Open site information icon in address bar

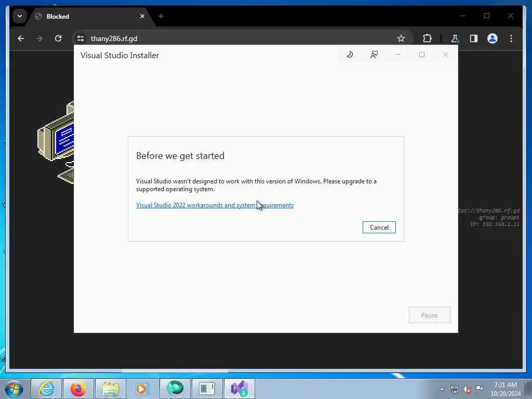[x=81, y=38]
